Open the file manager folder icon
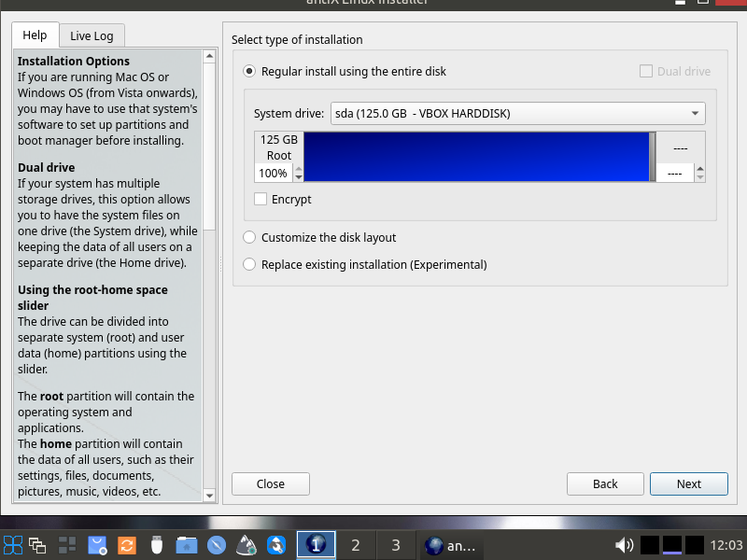The width and height of the screenshot is (747, 560). coord(187,545)
